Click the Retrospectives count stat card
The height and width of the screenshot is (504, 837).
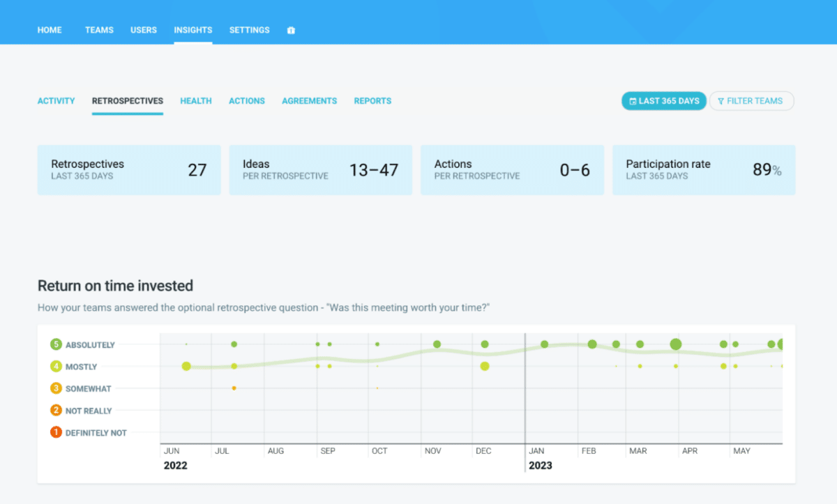coord(129,170)
